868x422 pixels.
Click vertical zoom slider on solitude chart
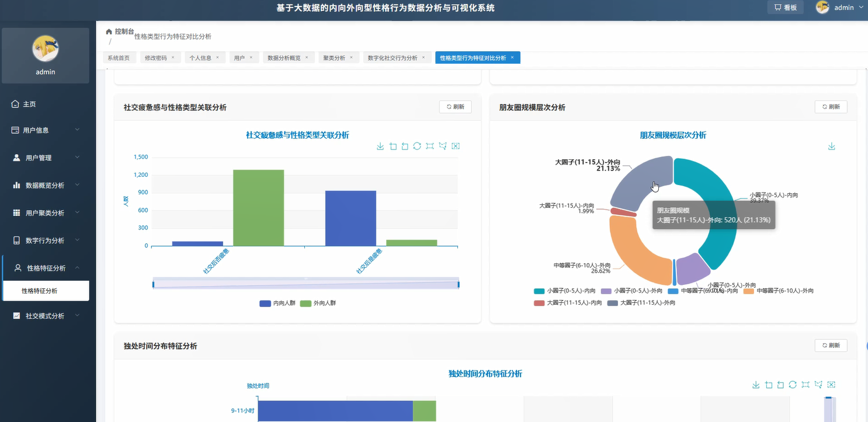click(x=829, y=409)
